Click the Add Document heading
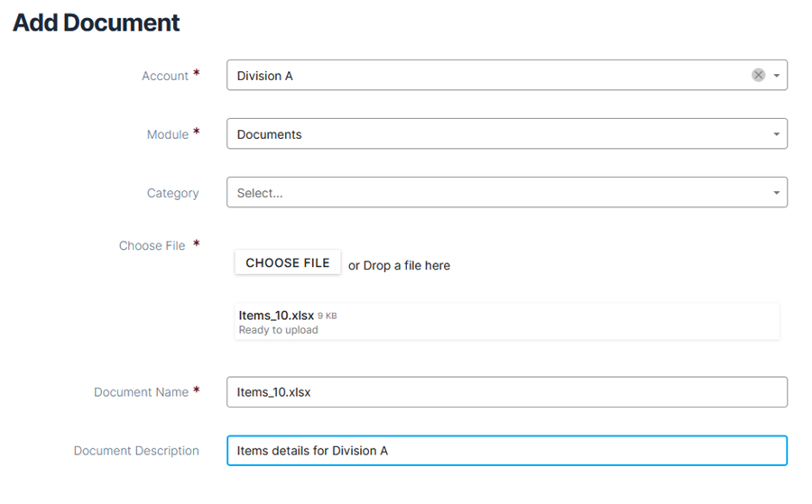This screenshot has height=504, width=812. [97, 23]
